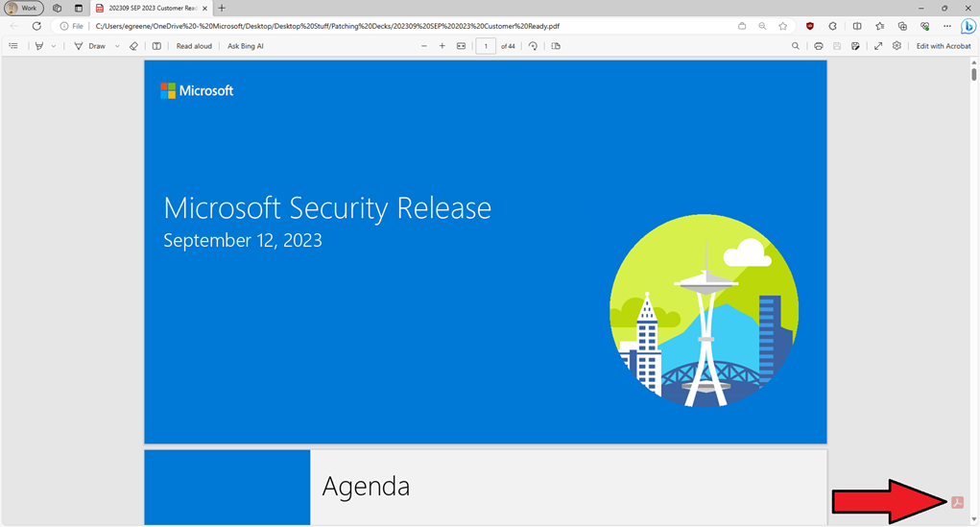This screenshot has width=980, height=527.
Task: Open Browser essentials heart icon
Action: tap(925, 26)
